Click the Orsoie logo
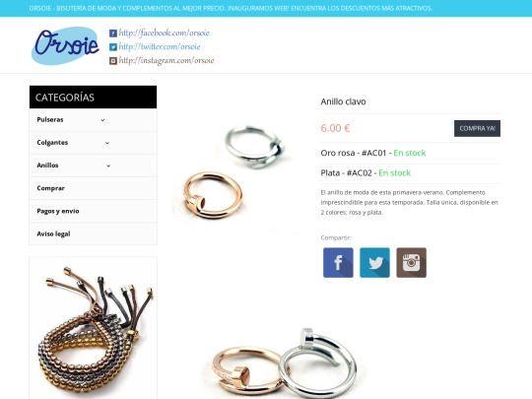The width and height of the screenshot is (532, 399). pyautogui.click(x=65, y=45)
